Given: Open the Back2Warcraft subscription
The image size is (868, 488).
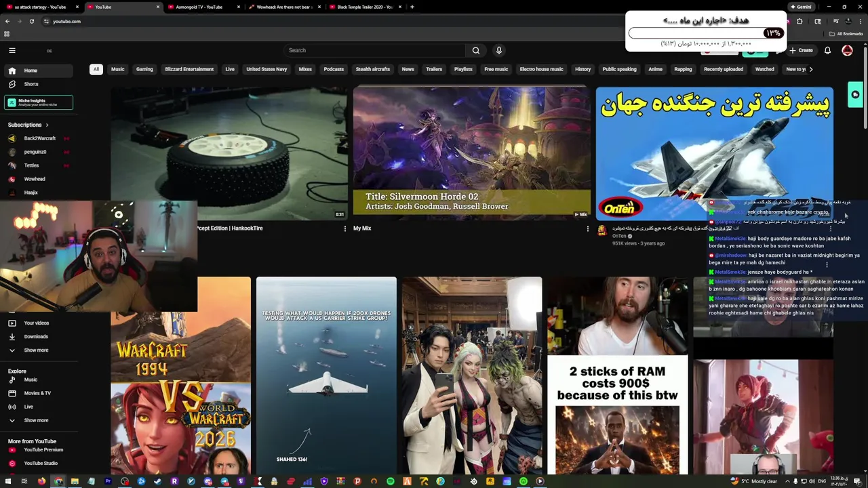Looking at the screenshot, I should tap(39, 138).
